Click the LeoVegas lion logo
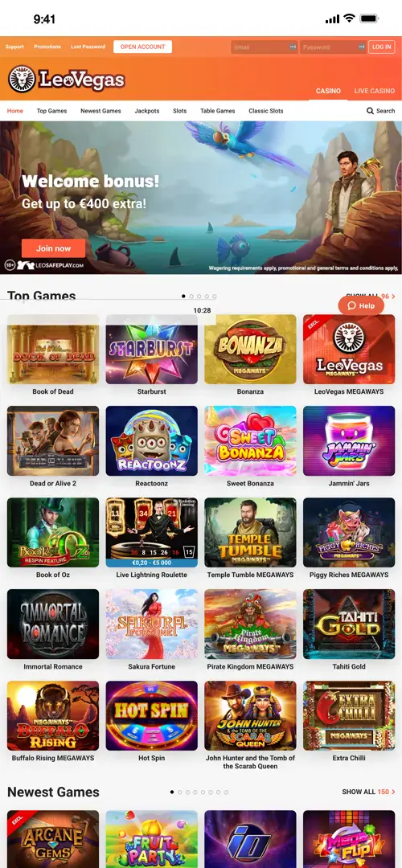Screen dimensions: 402x868 (x=23, y=79)
